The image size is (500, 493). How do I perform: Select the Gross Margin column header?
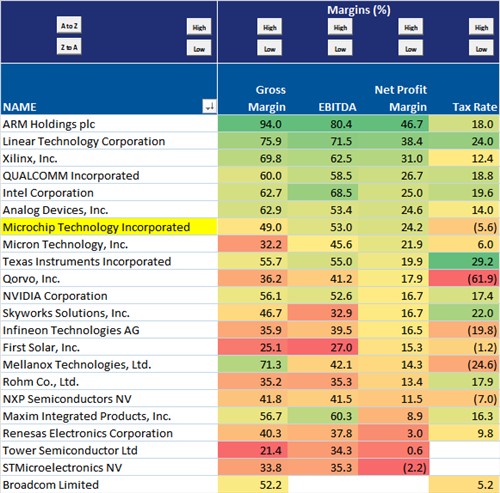(x=253, y=89)
